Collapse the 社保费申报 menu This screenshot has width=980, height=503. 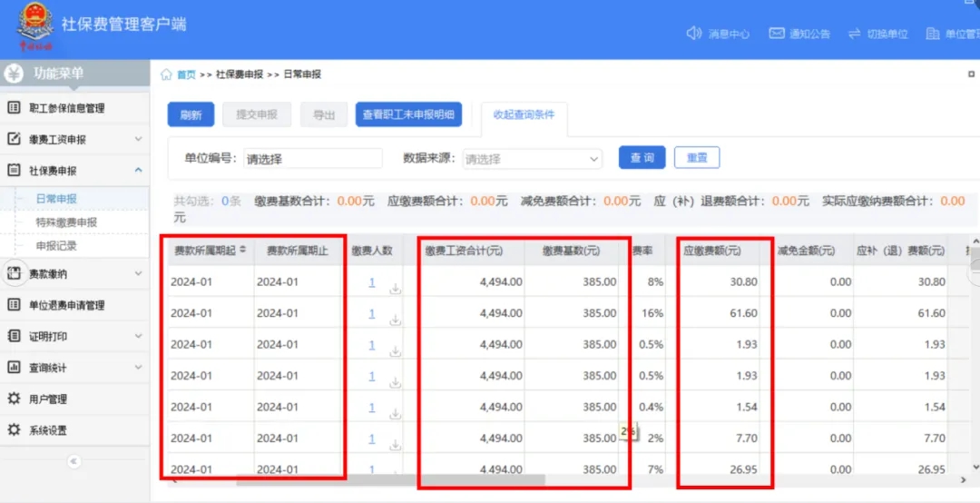(x=138, y=170)
